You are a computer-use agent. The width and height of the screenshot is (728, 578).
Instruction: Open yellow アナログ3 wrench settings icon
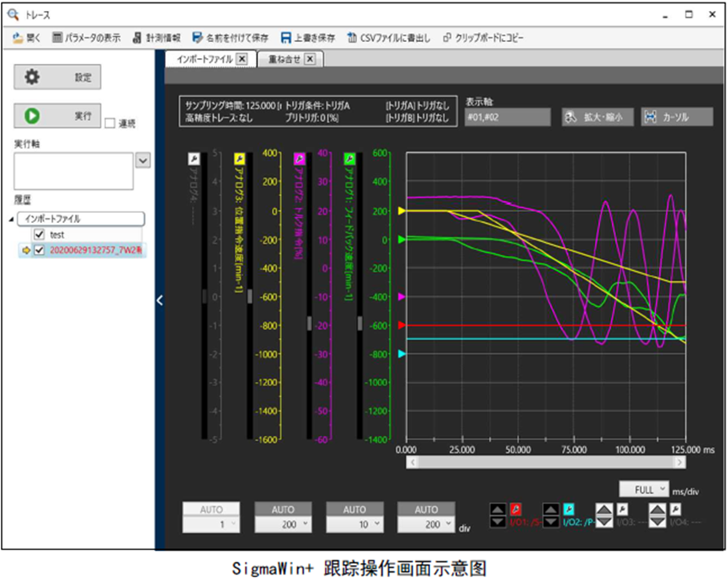coord(239,158)
